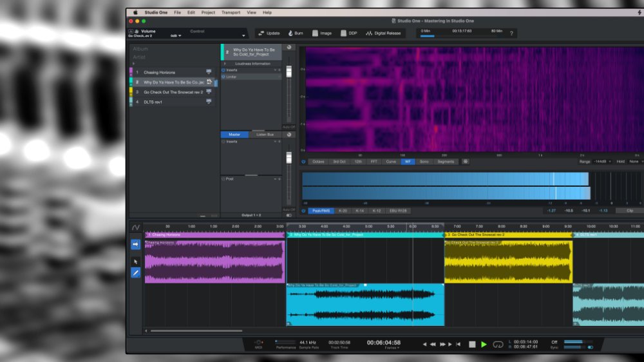Open the Project menu

[x=208, y=12]
